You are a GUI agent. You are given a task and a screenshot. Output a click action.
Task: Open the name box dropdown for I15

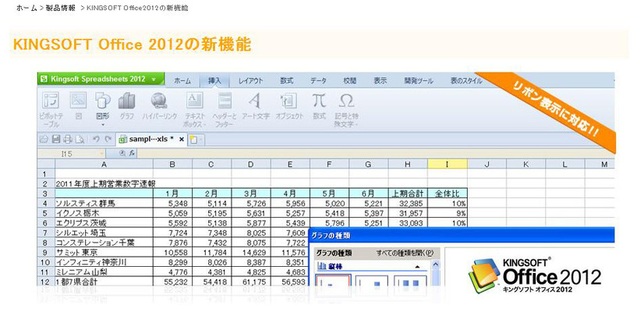click(x=101, y=153)
